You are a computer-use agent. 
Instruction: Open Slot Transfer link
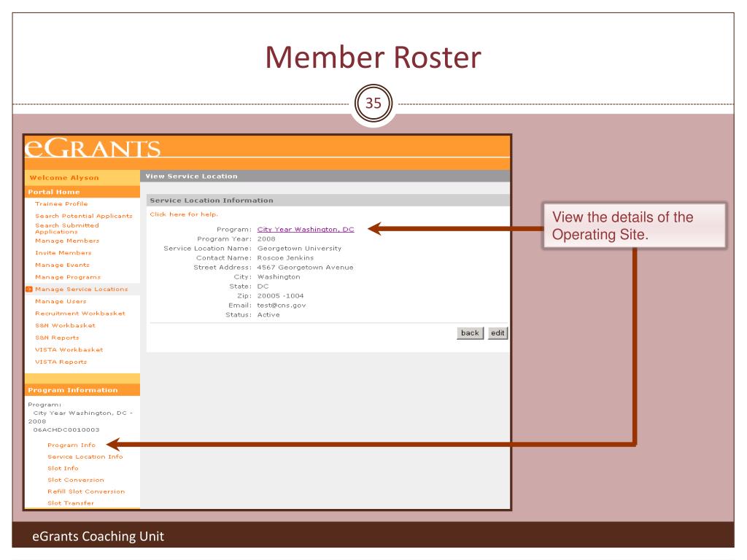click(x=71, y=503)
